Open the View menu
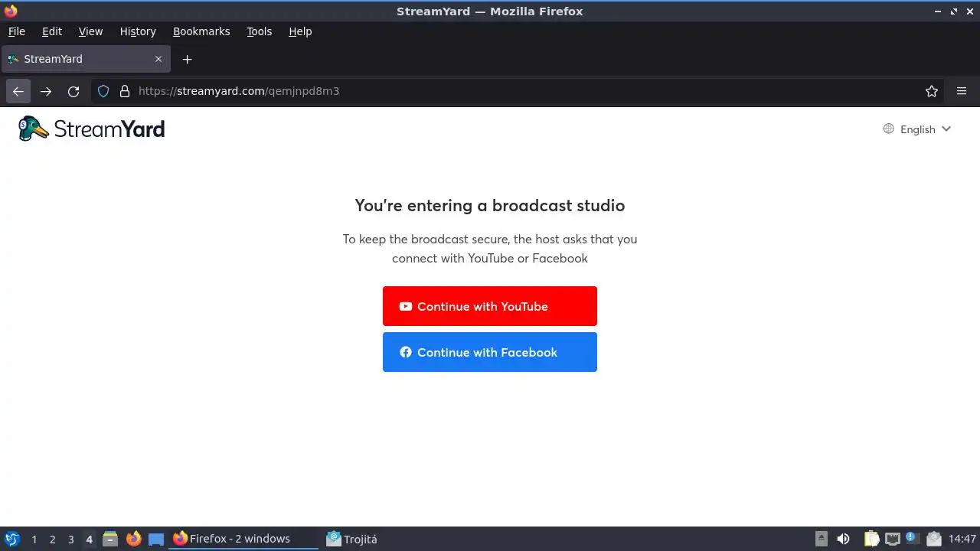 pyautogui.click(x=90, y=31)
